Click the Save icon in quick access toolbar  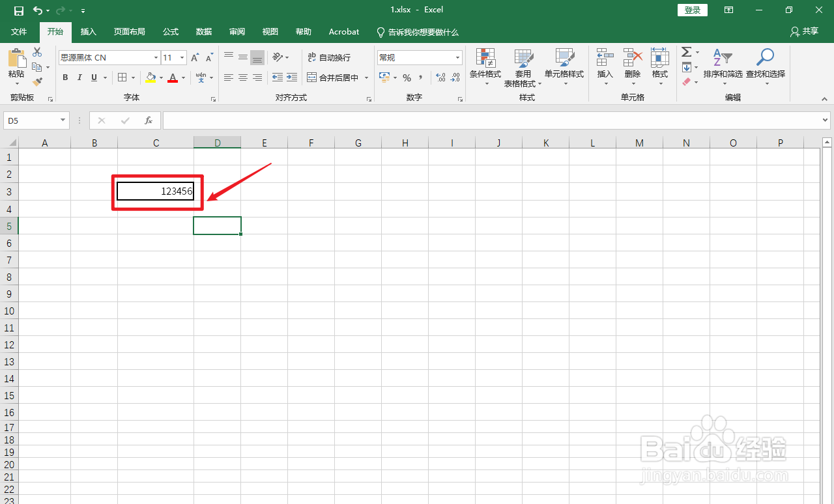19,10
